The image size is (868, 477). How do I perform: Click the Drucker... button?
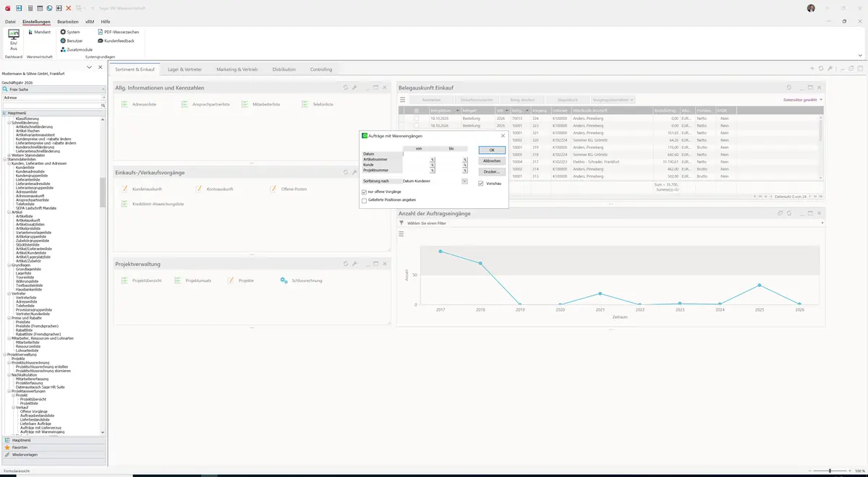click(x=492, y=172)
